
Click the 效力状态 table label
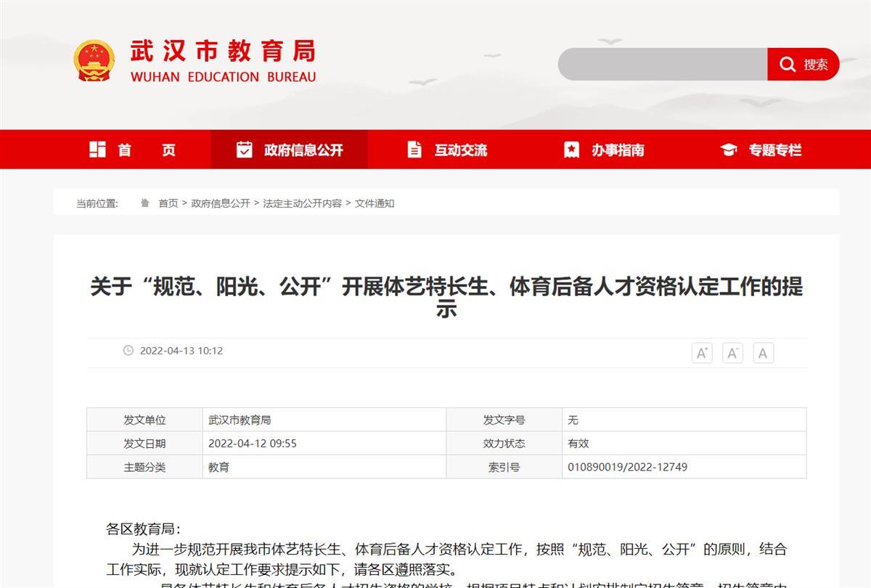coord(504,443)
